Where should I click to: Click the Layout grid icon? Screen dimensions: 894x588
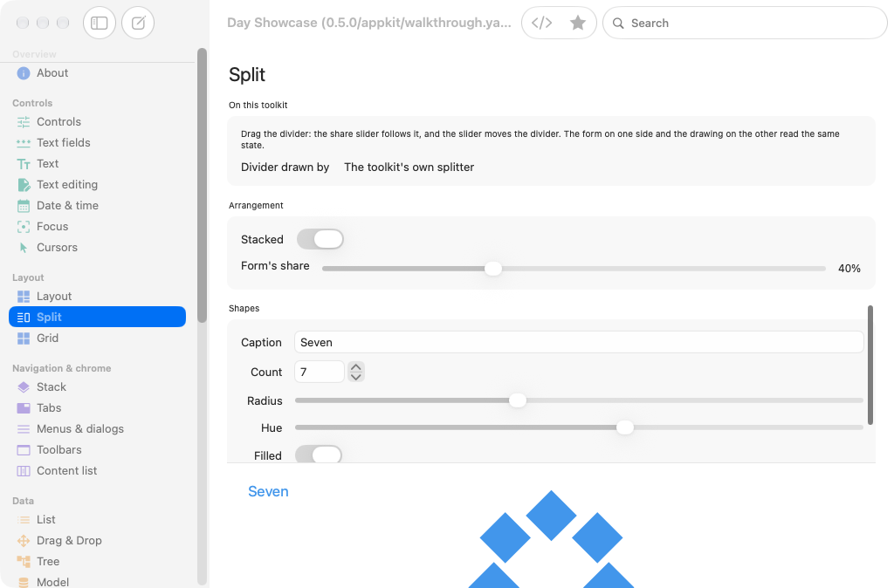tap(24, 297)
